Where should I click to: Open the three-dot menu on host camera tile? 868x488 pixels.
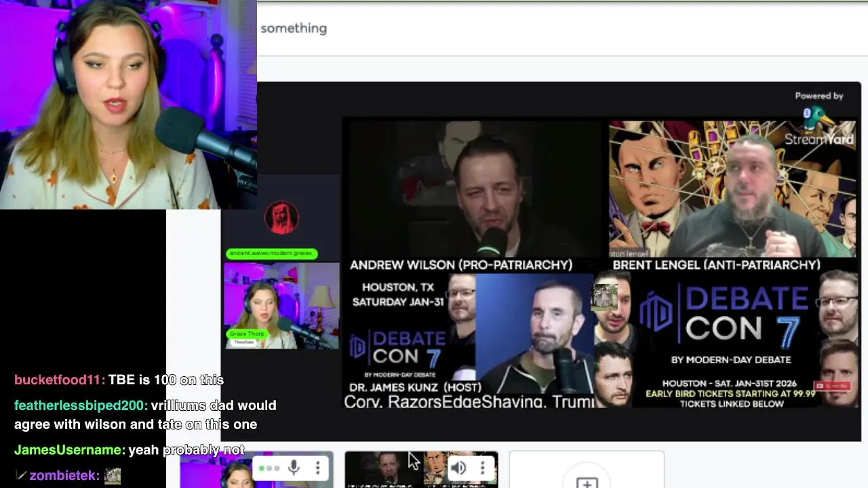pyautogui.click(x=317, y=468)
